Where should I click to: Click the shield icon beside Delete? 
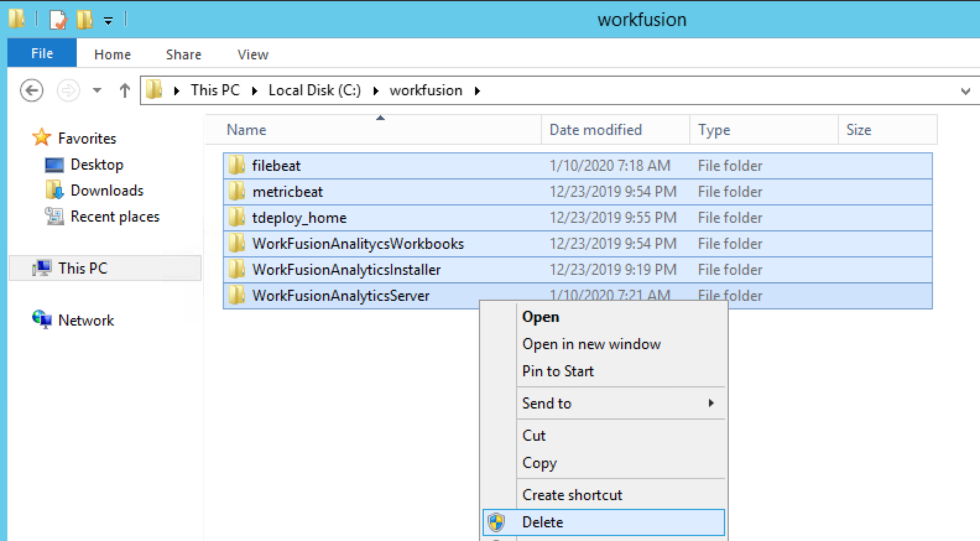click(x=496, y=522)
